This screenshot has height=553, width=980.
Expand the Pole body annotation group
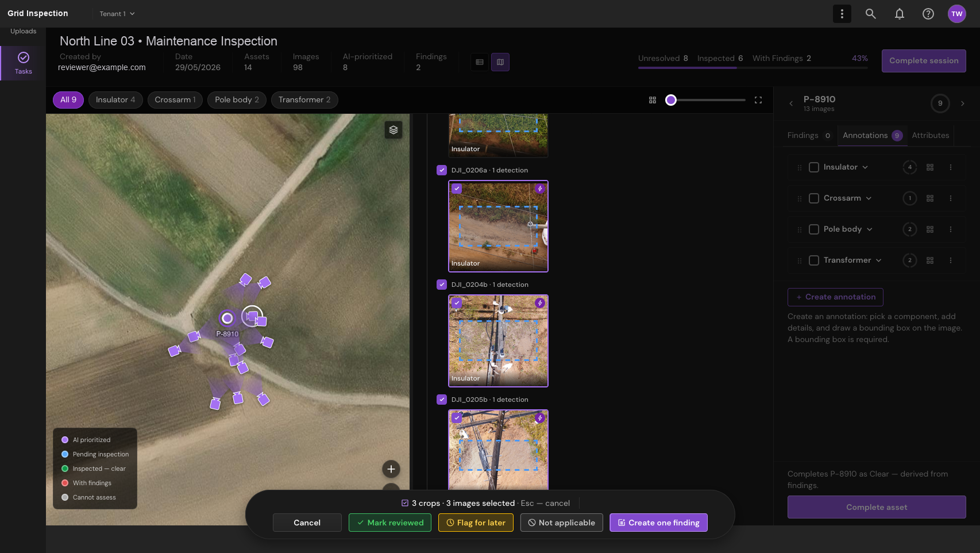tap(870, 229)
